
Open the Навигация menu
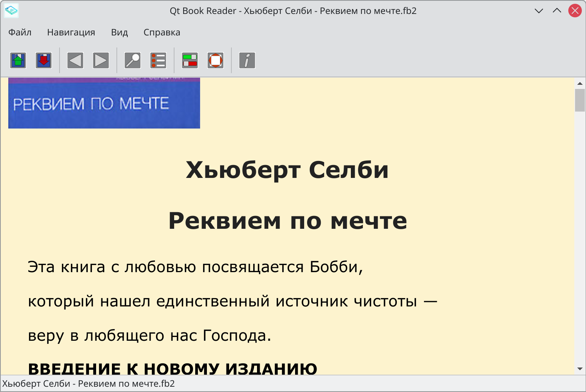click(x=71, y=32)
